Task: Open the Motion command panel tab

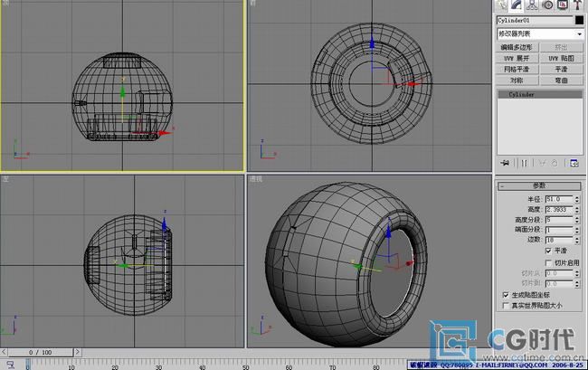Action: [x=547, y=5]
